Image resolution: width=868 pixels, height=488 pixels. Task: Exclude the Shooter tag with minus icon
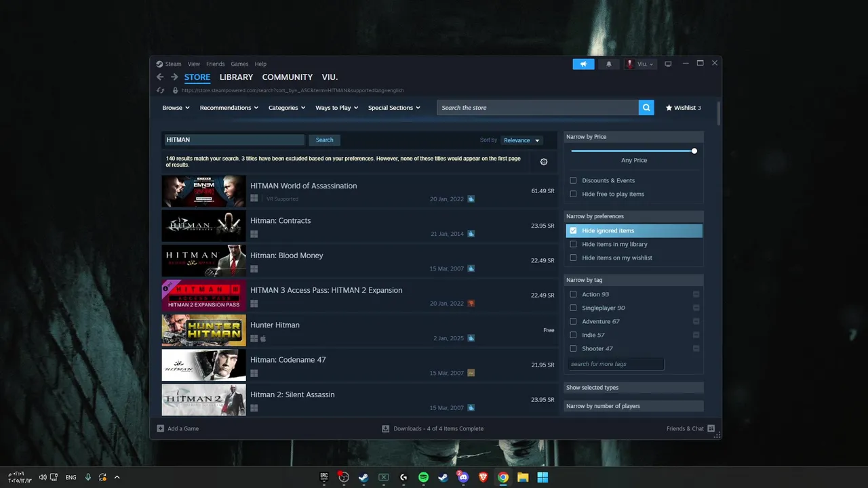click(696, 348)
